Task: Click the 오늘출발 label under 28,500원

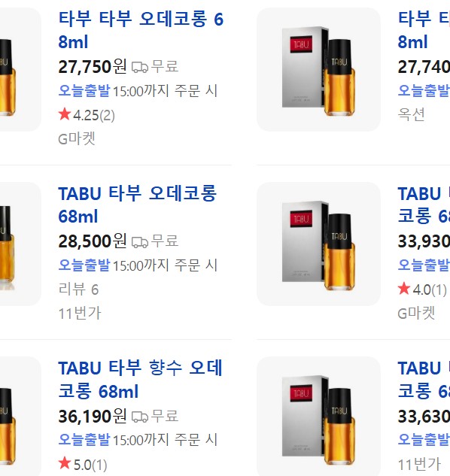Action: click(84, 265)
